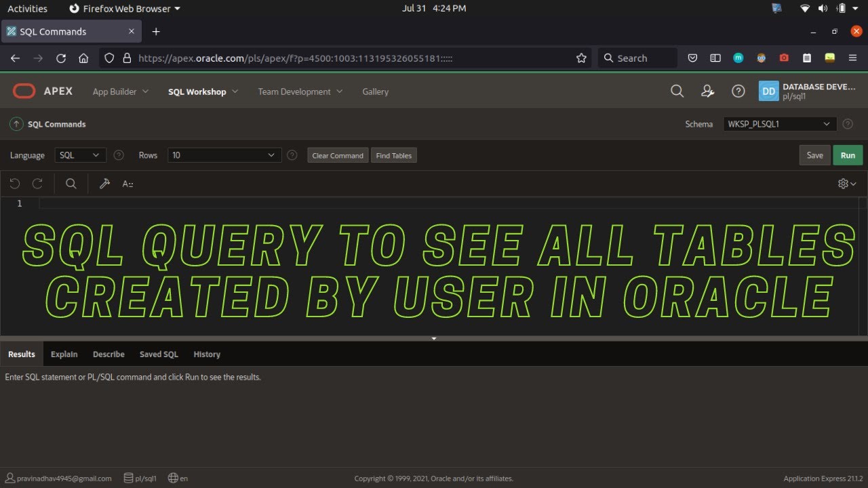Open the Schema WKSP_PLSQL1 dropdown
This screenshot has width=868, height=488.
pos(779,124)
